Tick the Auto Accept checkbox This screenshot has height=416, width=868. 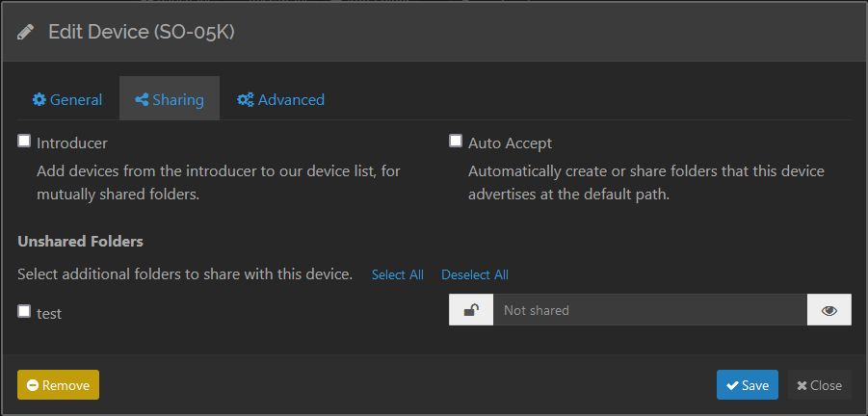click(x=457, y=142)
